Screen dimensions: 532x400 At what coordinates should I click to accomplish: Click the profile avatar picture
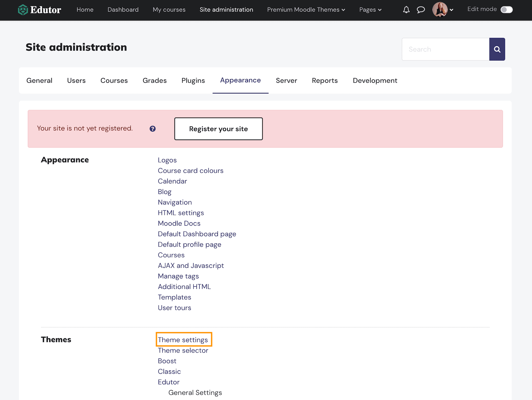(x=440, y=10)
